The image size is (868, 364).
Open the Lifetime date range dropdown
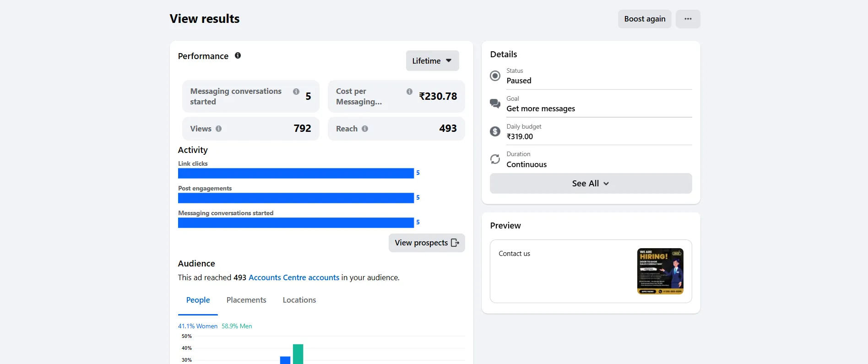pos(432,61)
